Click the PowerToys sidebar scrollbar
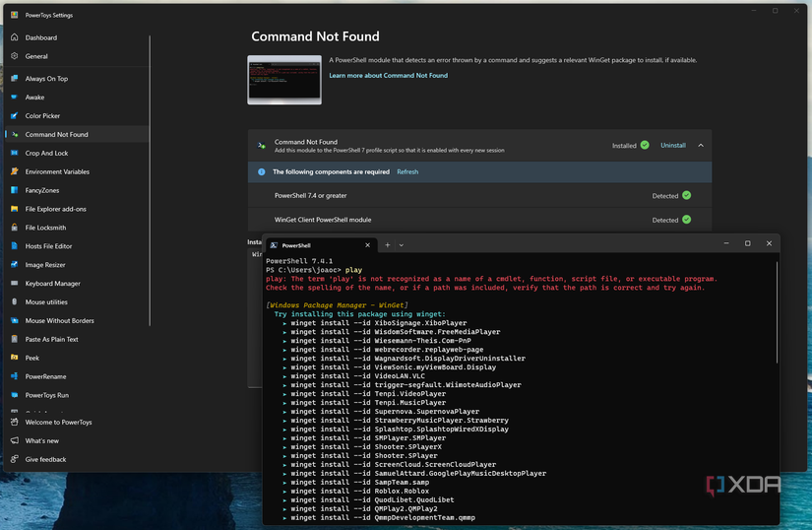Viewport: 812px width, 530px height. coord(150,180)
